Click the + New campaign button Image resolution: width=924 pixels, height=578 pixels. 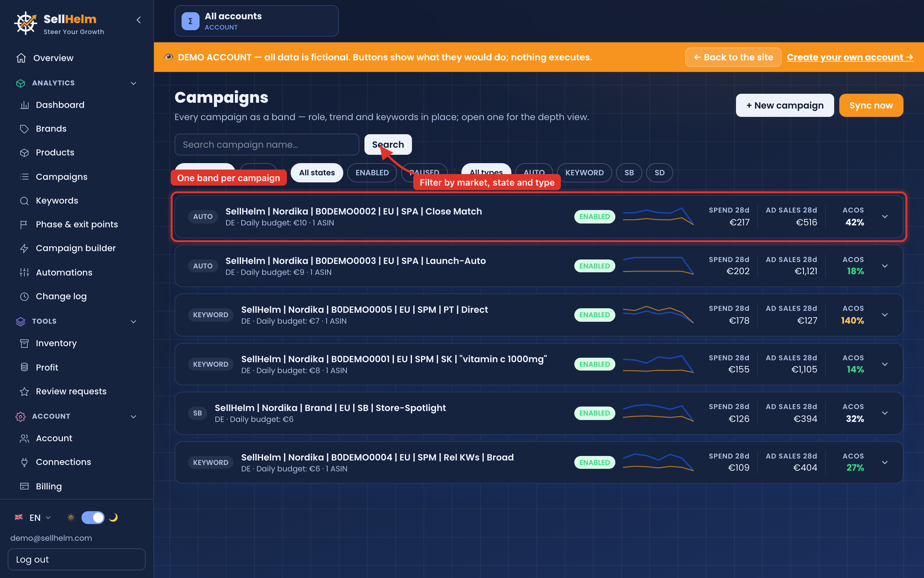pyautogui.click(x=785, y=105)
